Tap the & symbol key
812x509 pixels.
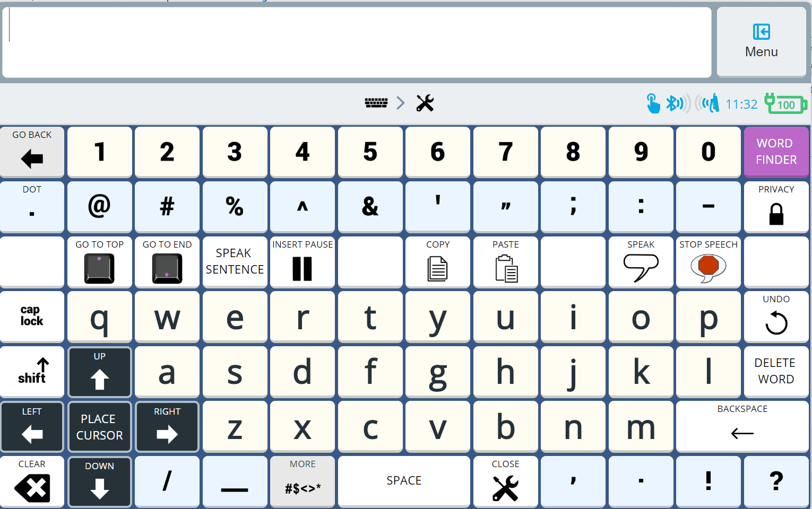370,207
